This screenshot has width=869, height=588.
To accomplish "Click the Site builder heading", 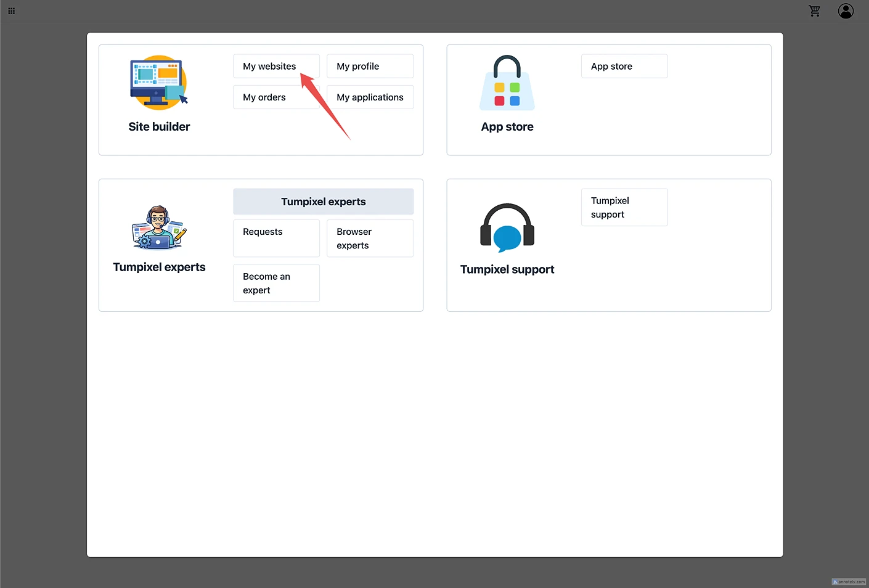I will coord(159,127).
